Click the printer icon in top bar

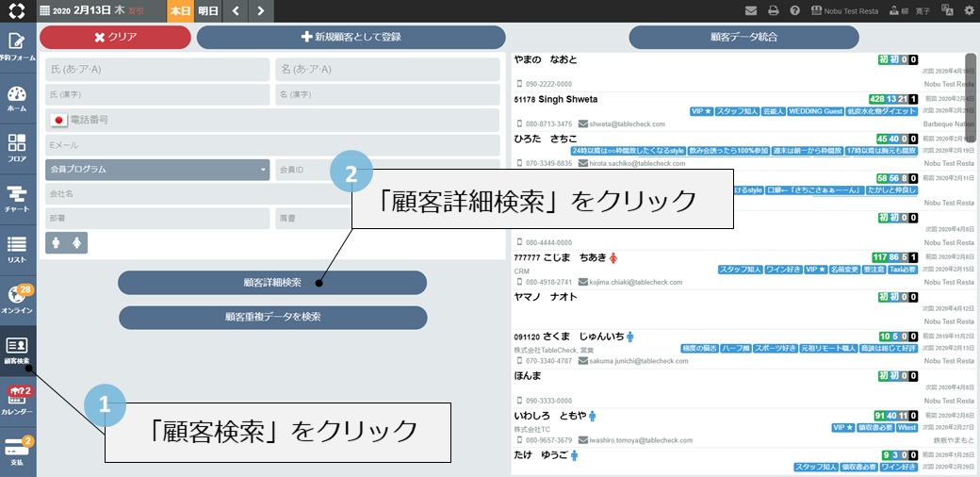[x=773, y=10]
